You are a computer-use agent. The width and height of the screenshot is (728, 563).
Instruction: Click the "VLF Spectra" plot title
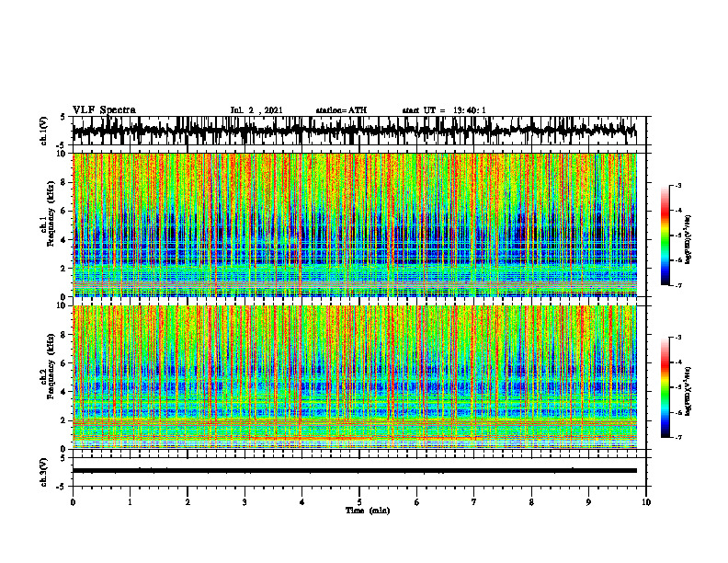104,110
